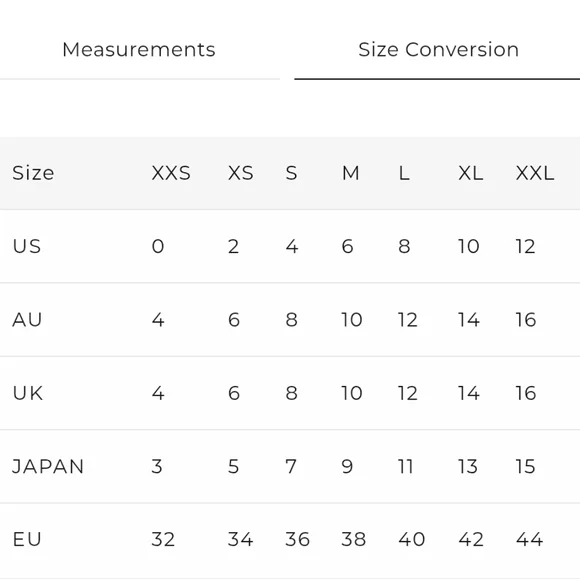
Task: Click US size 0 cell
Action: [x=158, y=246]
